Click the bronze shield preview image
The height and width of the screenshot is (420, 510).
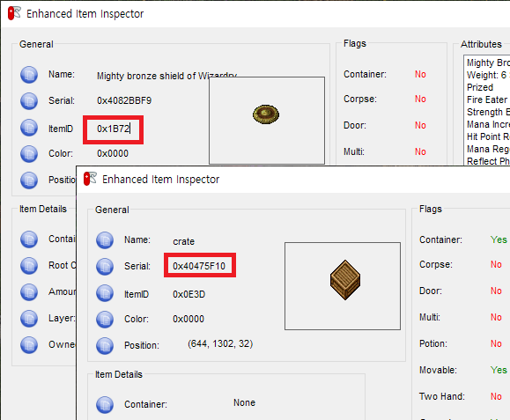pos(266,114)
